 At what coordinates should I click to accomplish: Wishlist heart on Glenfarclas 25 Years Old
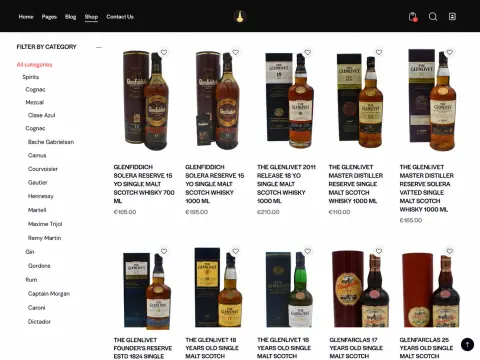pos(450,251)
